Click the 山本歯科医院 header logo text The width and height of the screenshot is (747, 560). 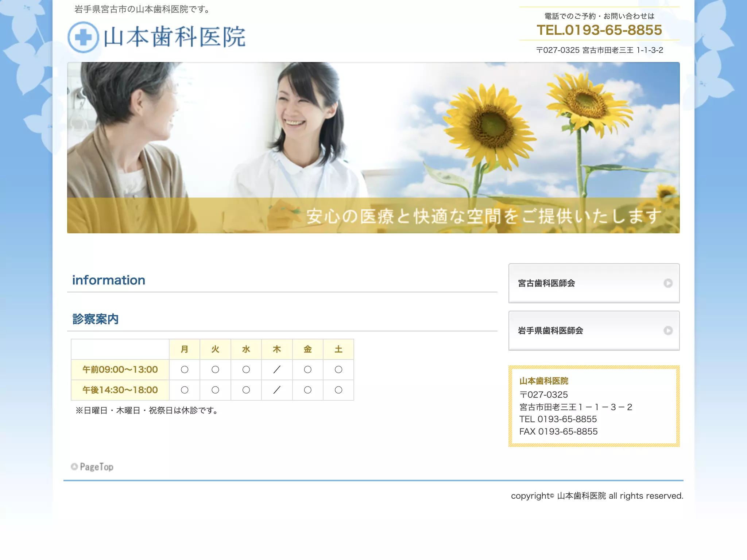pyautogui.click(x=175, y=37)
